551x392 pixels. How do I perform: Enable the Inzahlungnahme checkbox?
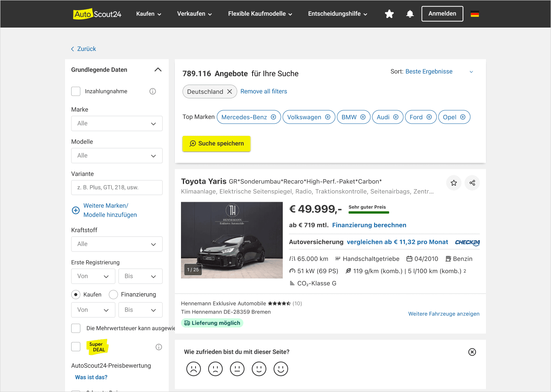click(75, 91)
